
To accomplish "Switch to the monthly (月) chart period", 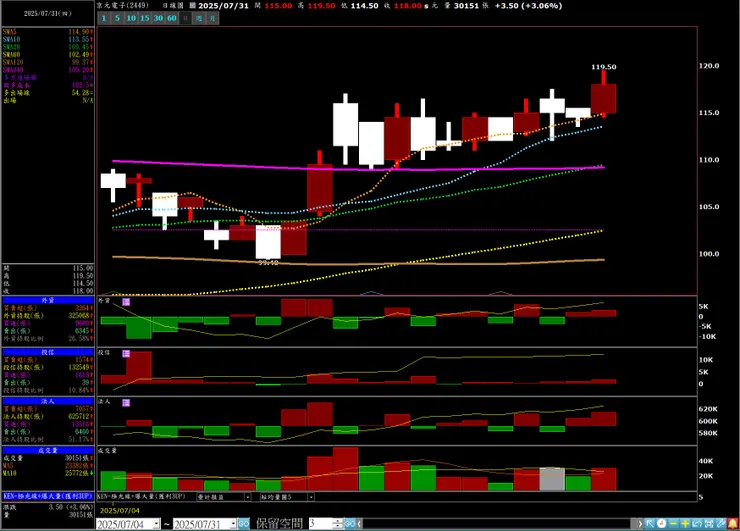I will pos(213,18).
